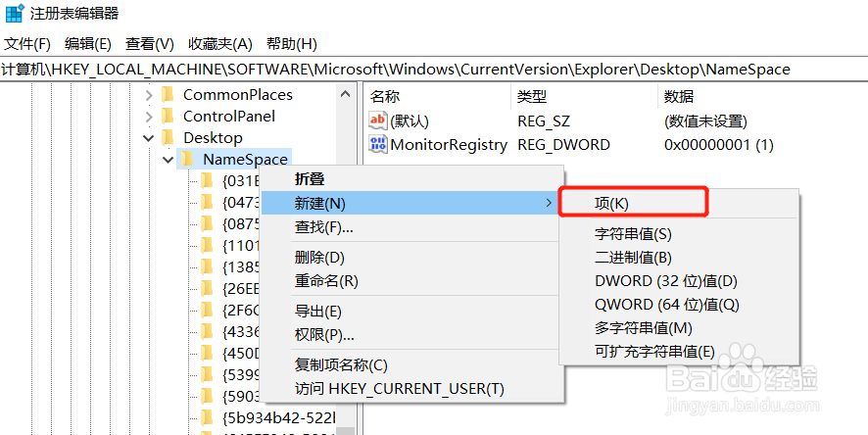Viewport: 868px width, 435px height.
Task: Collapse the NameSpace tree node
Action: tap(169, 160)
